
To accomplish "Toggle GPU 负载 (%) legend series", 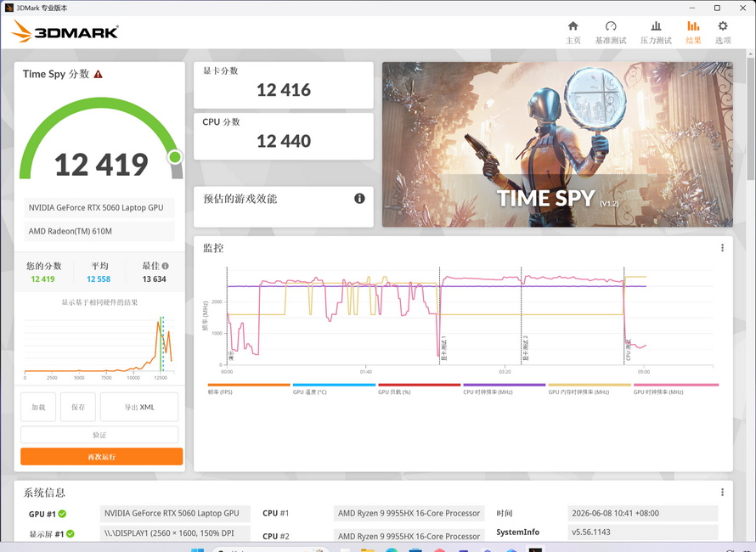I will tap(420, 389).
